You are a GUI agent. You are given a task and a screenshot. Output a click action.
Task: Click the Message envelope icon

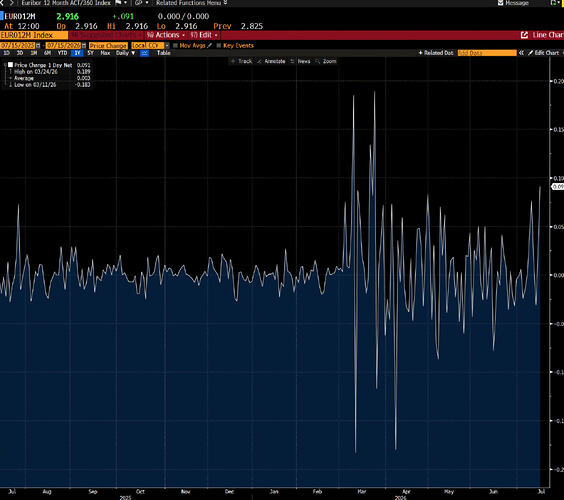[500, 3]
